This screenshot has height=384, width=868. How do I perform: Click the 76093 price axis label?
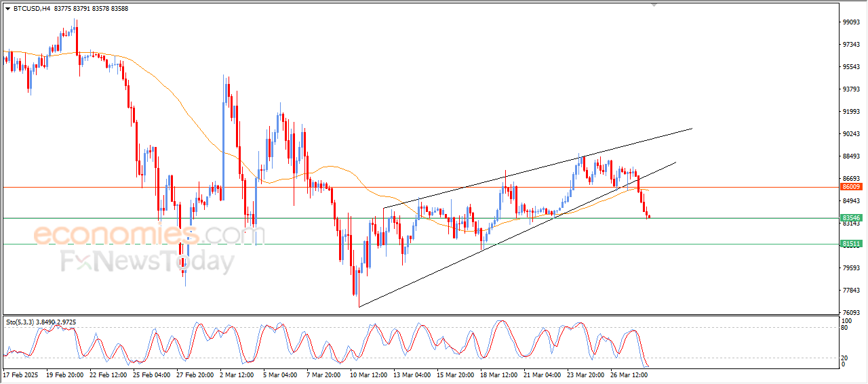click(x=851, y=312)
